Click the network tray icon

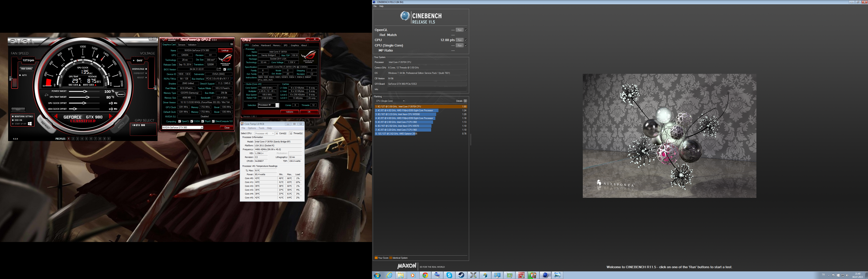pos(843,275)
